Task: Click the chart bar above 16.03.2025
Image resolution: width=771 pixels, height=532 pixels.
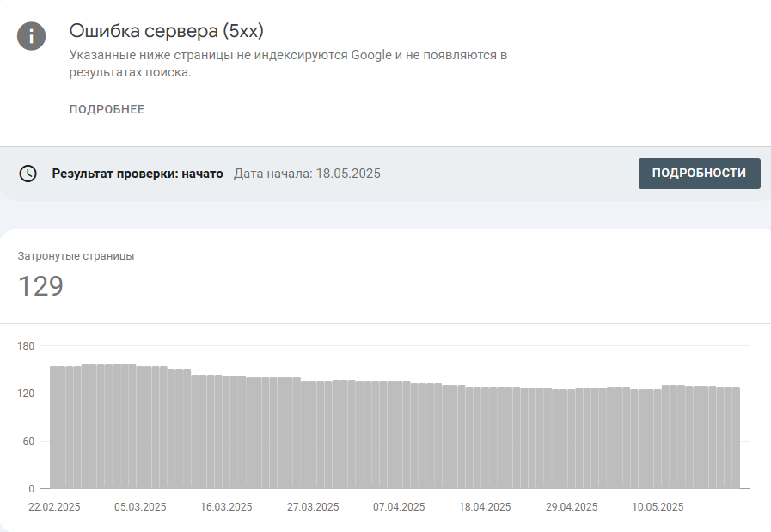Action: 226,432
